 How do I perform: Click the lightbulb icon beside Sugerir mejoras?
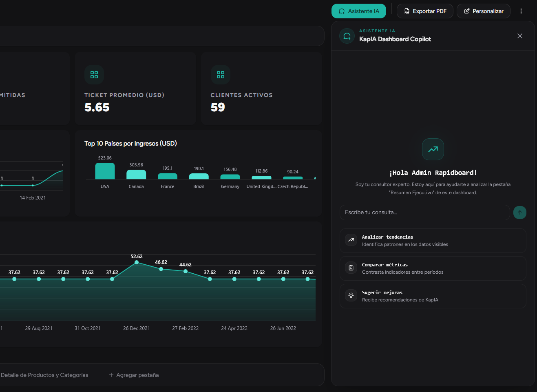click(351, 295)
